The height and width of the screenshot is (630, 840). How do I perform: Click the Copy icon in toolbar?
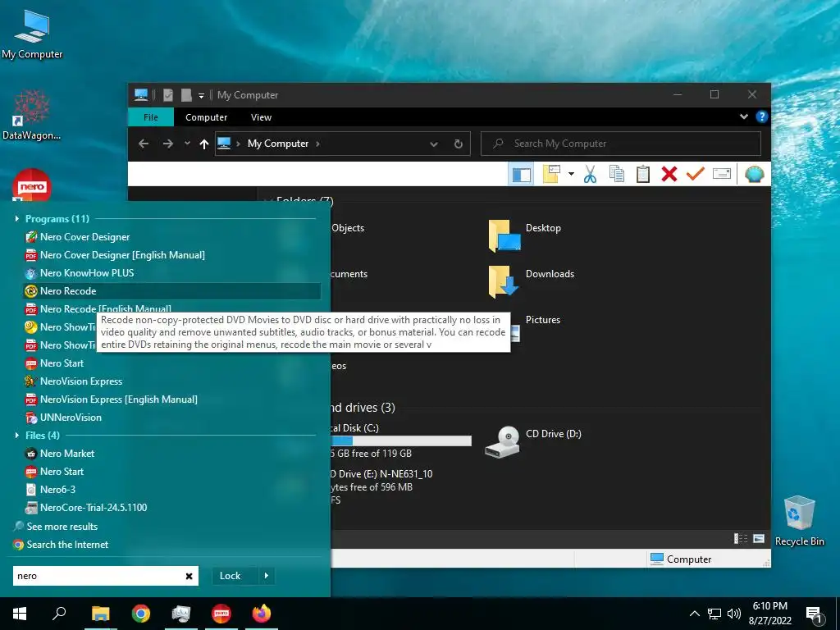(617, 174)
